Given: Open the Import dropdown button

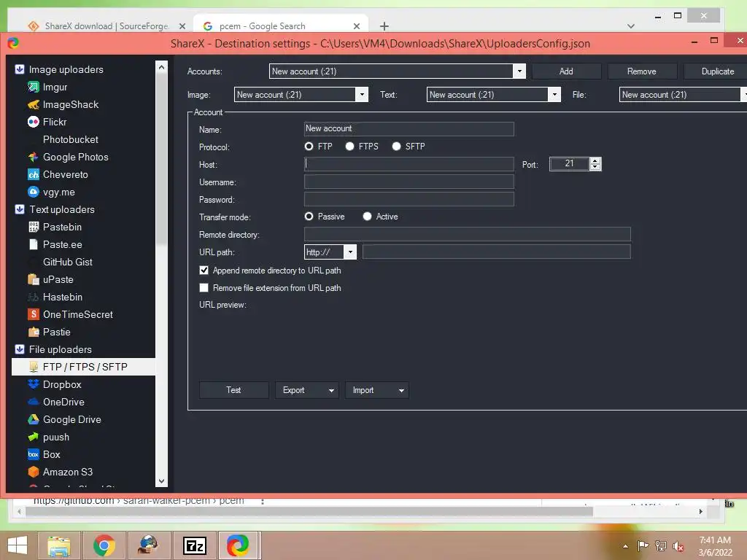Looking at the screenshot, I should tap(377, 390).
